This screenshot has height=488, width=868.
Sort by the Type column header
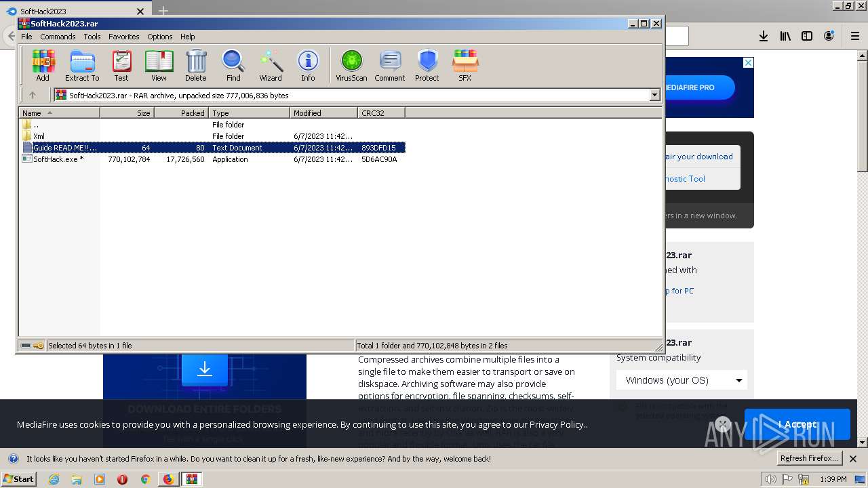[250, 113]
